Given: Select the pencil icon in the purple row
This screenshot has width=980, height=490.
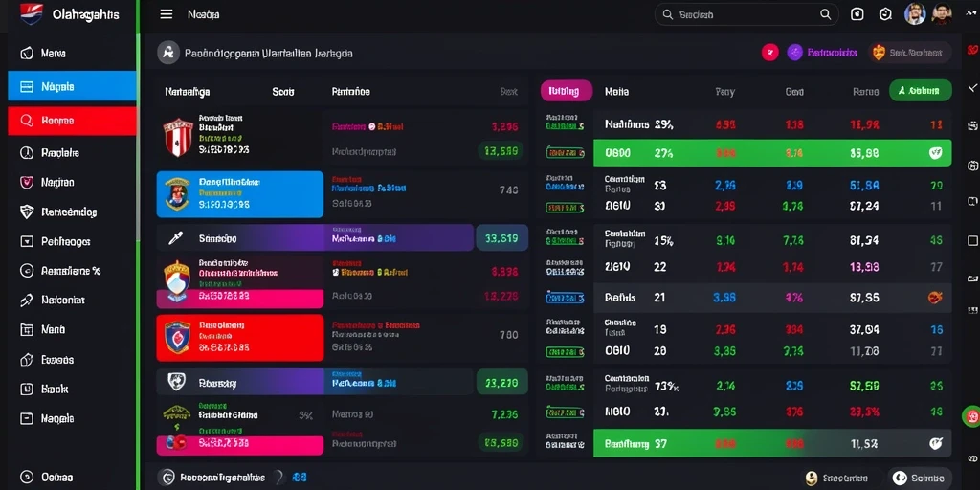Looking at the screenshot, I should pyautogui.click(x=175, y=238).
